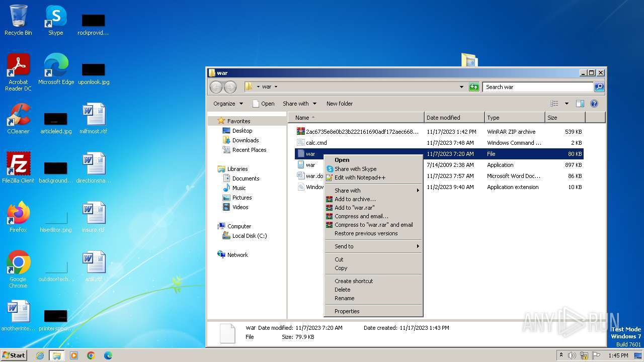Select Copy from the context menu
This screenshot has width=644, height=362.
[373, 268]
